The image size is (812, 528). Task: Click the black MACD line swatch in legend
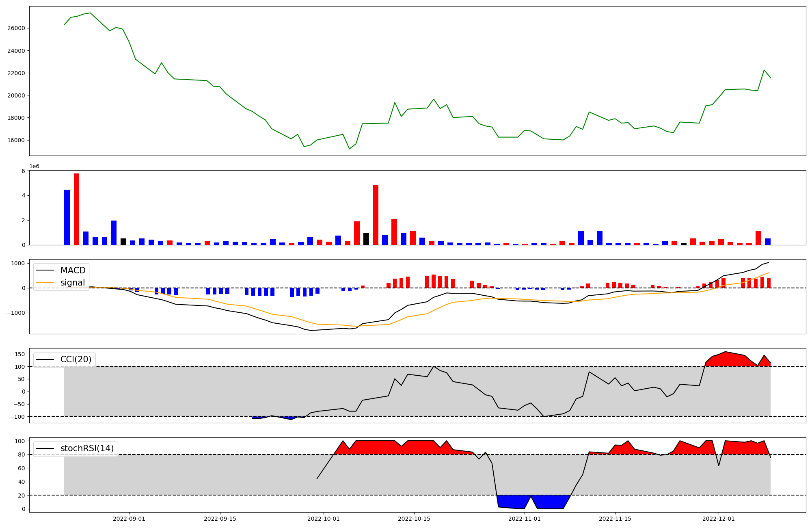(45, 270)
